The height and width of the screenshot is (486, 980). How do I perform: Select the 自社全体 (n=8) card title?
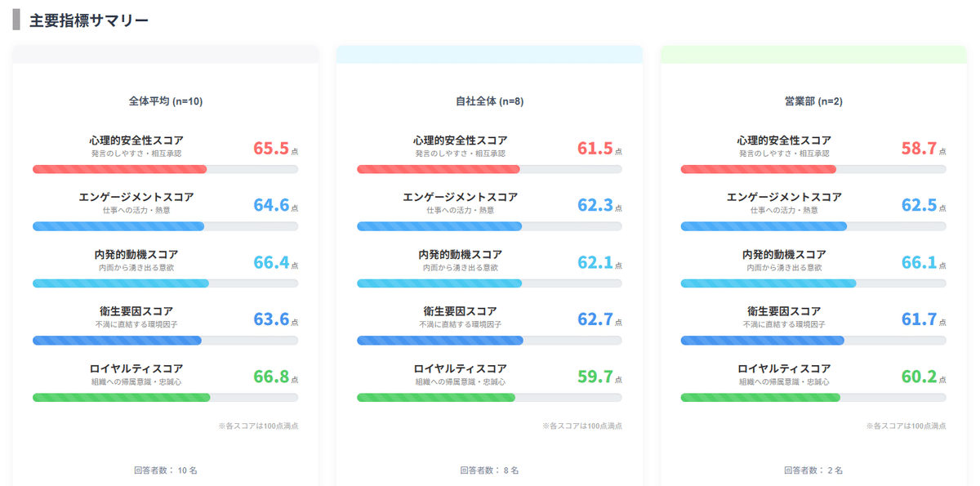[489, 101]
